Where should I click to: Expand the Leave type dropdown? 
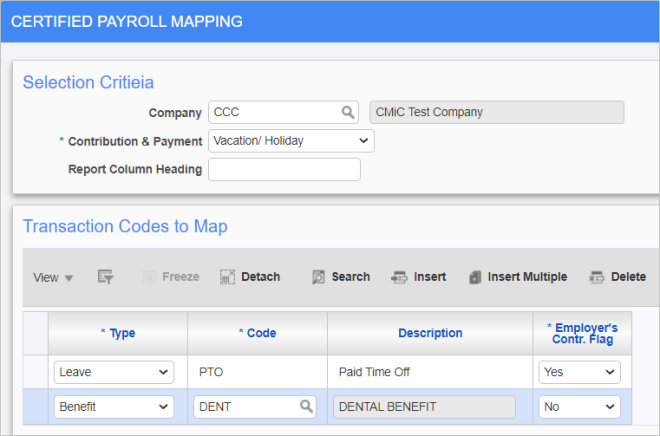click(114, 372)
